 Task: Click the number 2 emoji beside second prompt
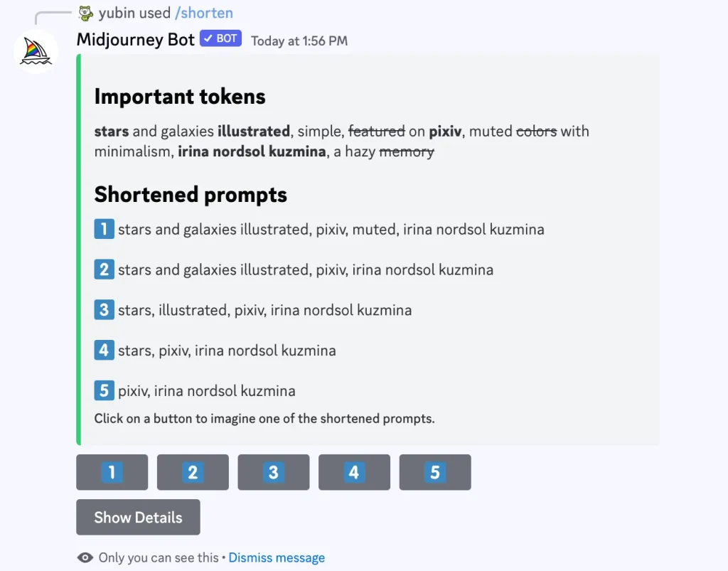(x=104, y=270)
